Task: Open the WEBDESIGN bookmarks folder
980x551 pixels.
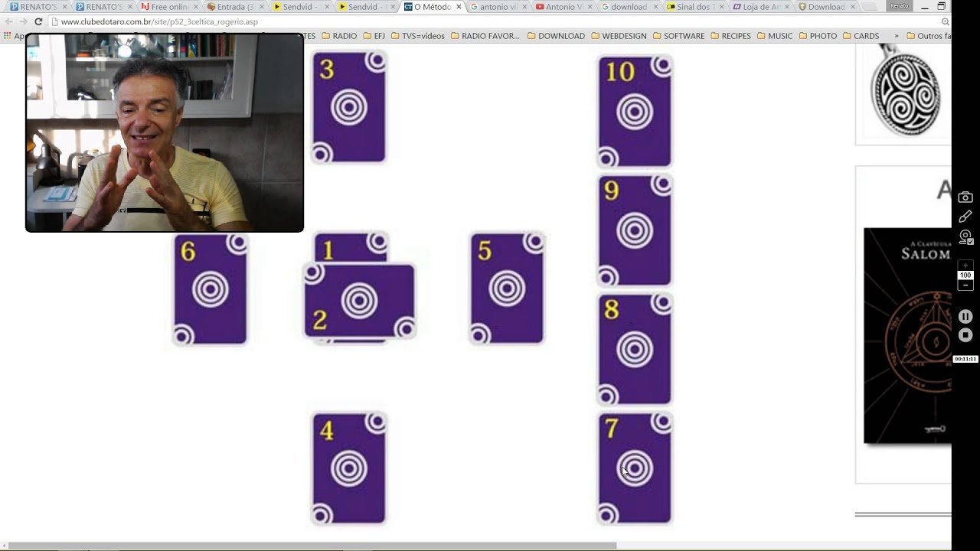Action: click(x=619, y=36)
